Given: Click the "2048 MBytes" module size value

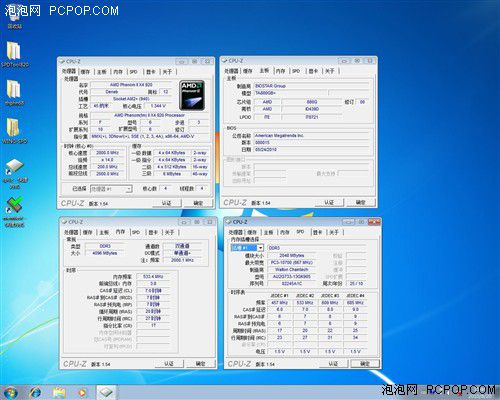Looking at the screenshot, I should (x=292, y=255).
